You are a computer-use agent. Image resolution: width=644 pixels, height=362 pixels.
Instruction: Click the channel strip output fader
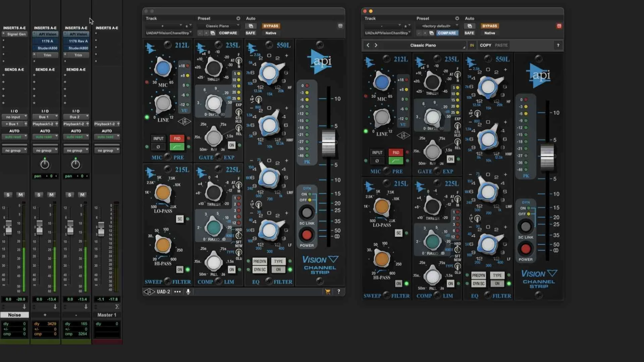pos(328,142)
